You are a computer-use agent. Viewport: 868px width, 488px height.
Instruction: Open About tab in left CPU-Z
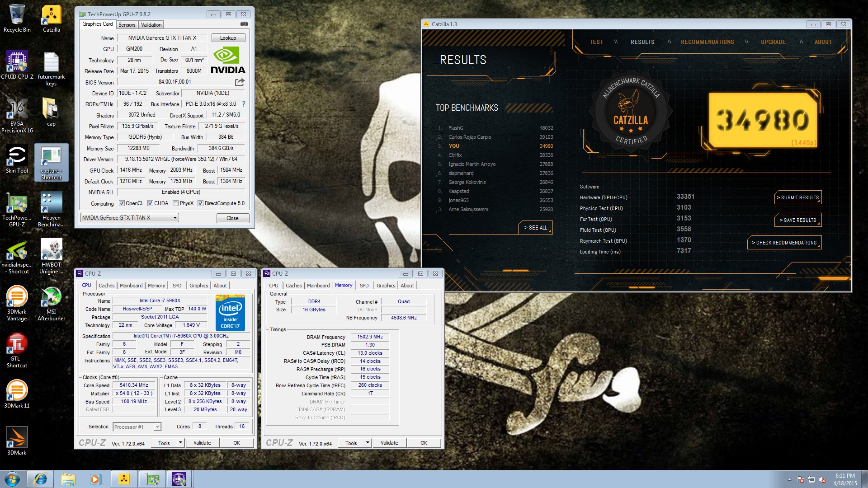pyautogui.click(x=220, y=286)
